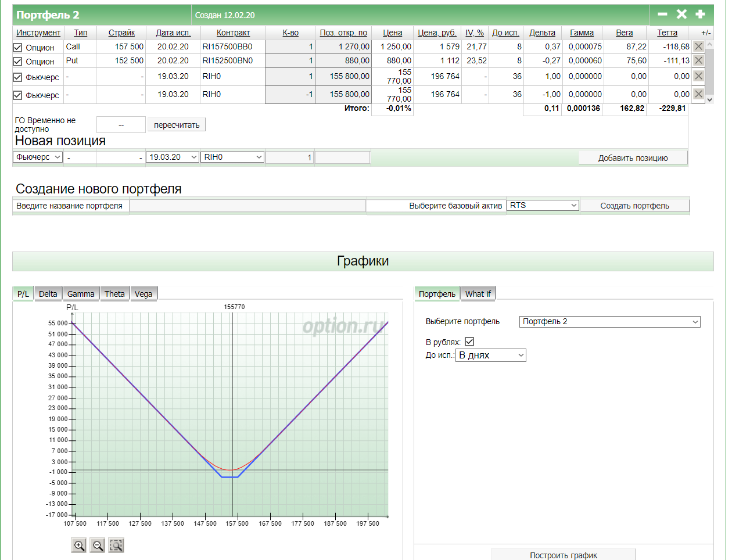Sort by Контракт column header
This screenshot has width=732, height=560.
233,33
